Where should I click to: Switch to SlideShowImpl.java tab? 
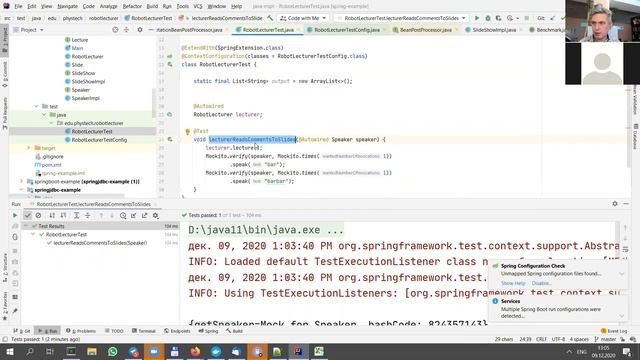click(x=494, y=30)
